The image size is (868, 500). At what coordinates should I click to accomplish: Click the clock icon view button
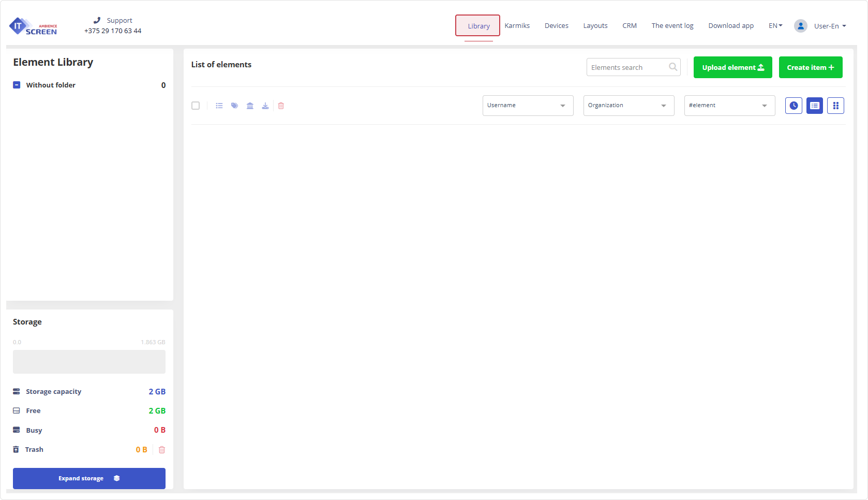pyautogui.click(x=794, y=106)
